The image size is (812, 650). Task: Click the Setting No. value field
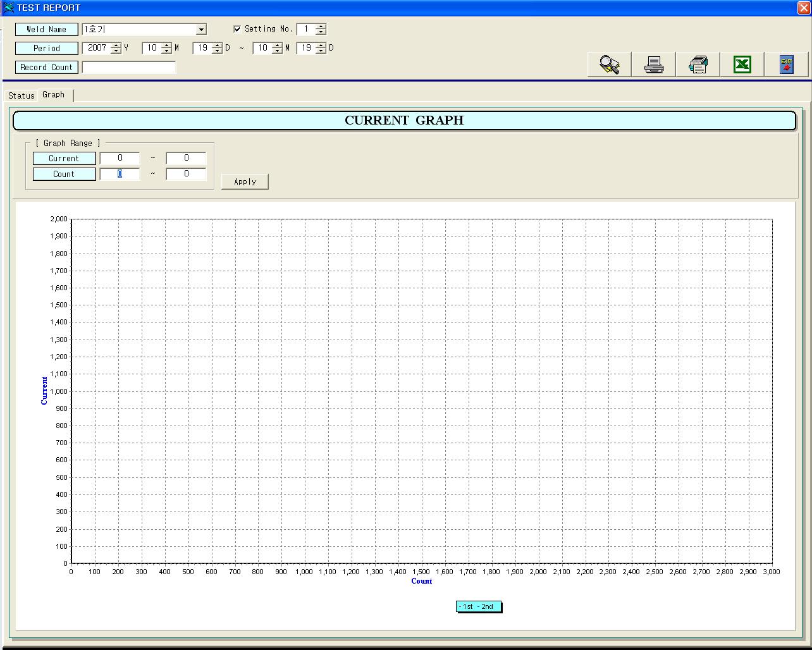307,29
